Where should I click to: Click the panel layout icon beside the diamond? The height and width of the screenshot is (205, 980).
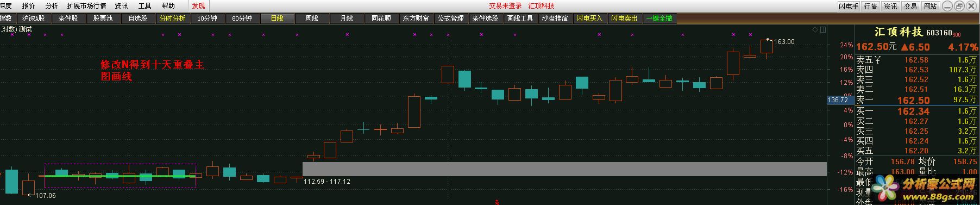coord(822,30)
